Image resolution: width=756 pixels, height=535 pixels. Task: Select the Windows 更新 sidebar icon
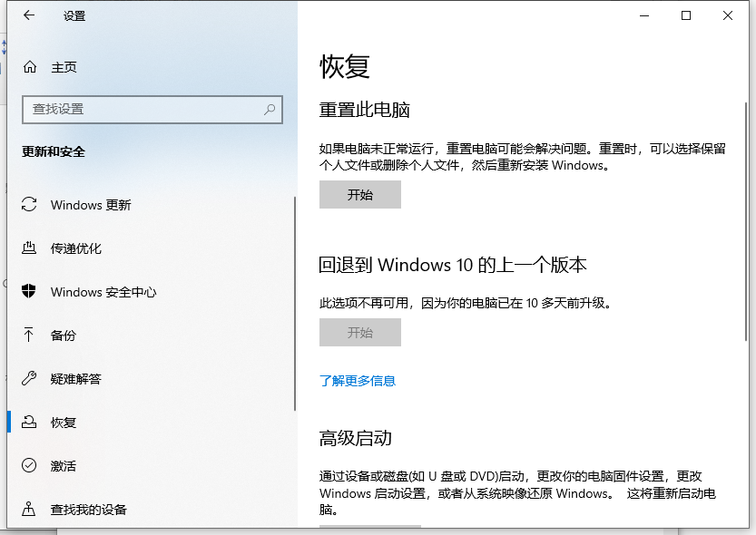point(29,205)
